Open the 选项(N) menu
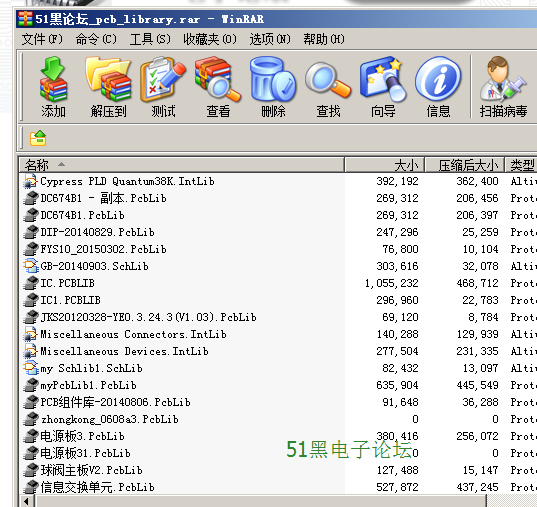This screenshot has width=537, height=507. [x=270, y=39]
